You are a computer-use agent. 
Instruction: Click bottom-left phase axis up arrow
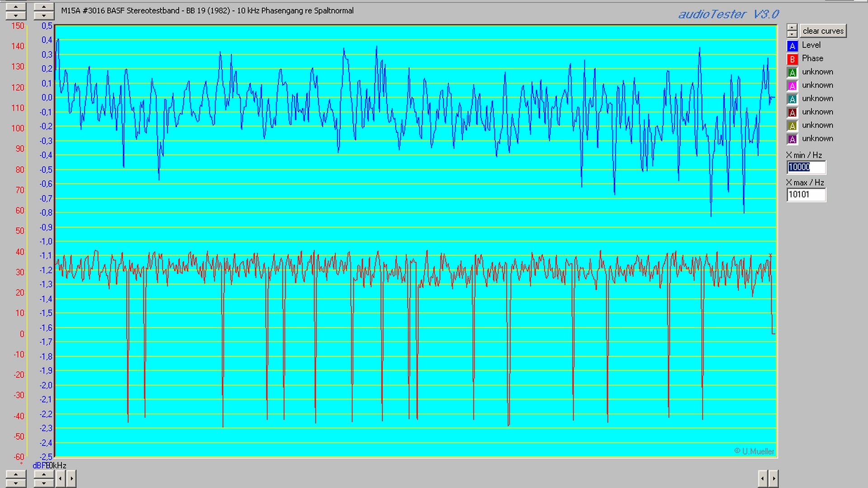click(16, 474)
